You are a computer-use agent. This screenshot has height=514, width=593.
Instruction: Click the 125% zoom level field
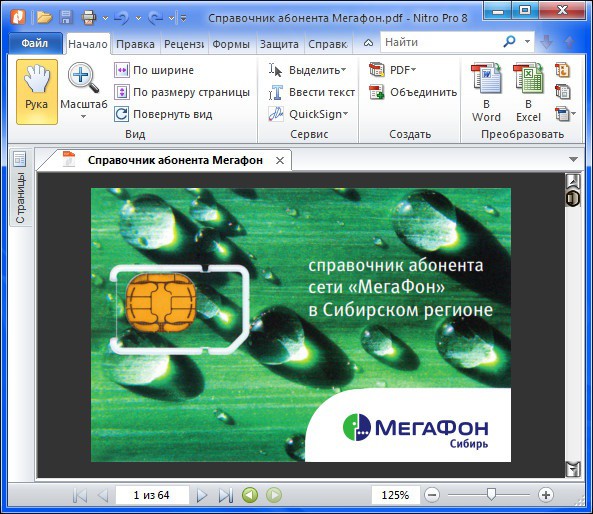[395, 495]
